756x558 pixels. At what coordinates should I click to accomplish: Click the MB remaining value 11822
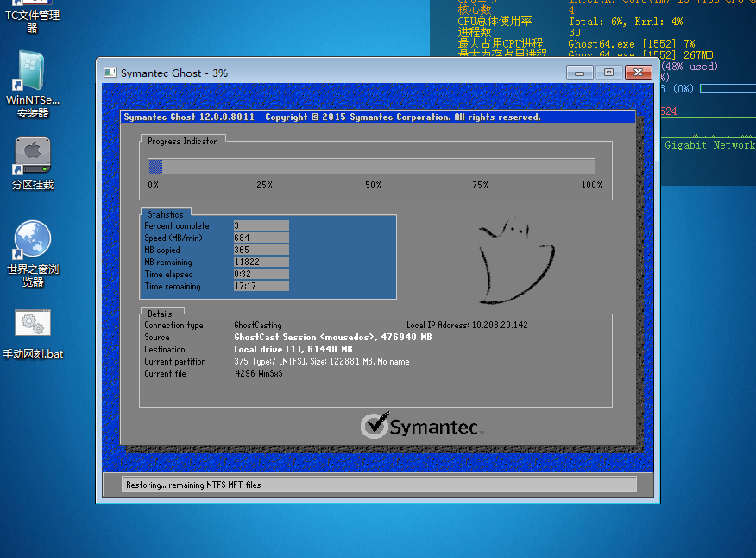click(261, 262)
